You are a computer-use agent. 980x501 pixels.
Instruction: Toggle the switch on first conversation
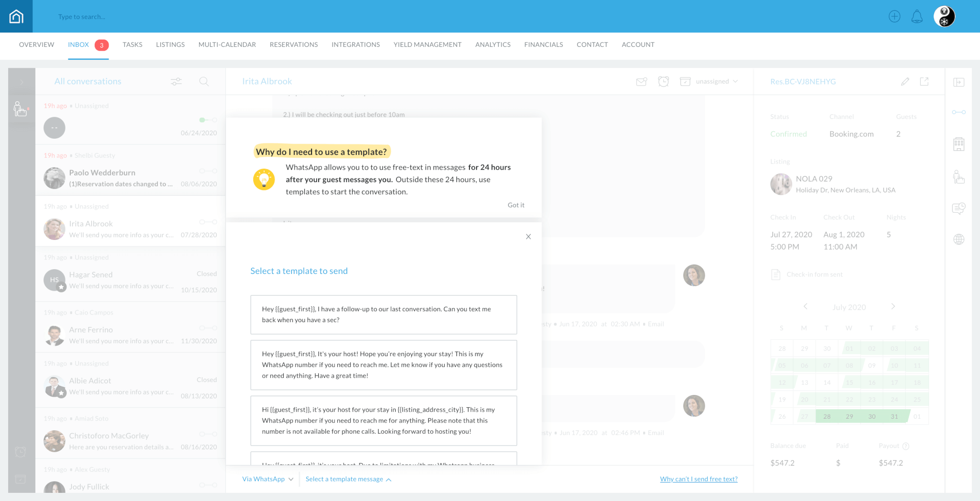point(208,120)
